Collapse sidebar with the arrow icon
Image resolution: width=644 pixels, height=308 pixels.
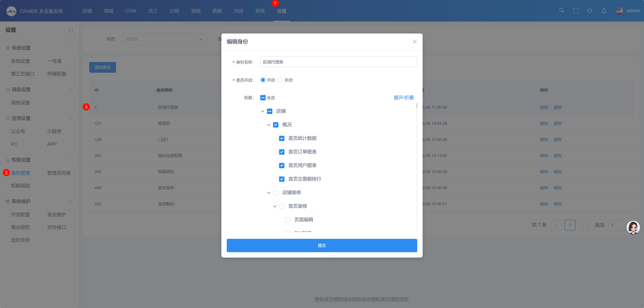click(71, 30)
